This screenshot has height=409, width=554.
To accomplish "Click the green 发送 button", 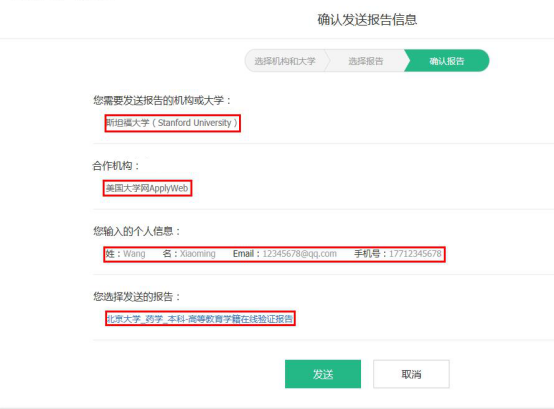I will tap(323, 374).
